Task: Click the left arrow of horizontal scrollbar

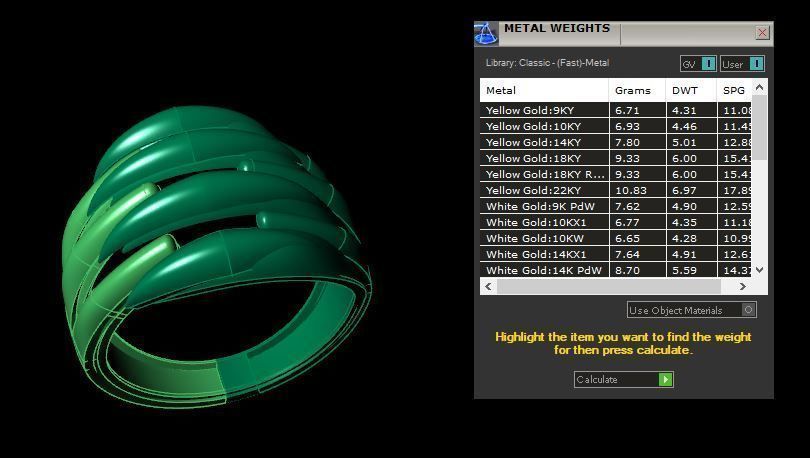Action: point(488,286)
